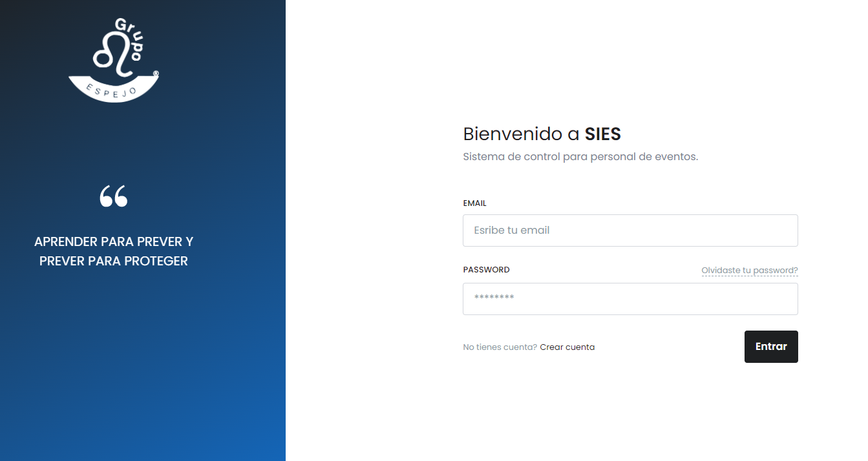The width and height of the screenshot is (868, 461).
Task: Click the Grupo Espejo logo
Action: point(114,60)
